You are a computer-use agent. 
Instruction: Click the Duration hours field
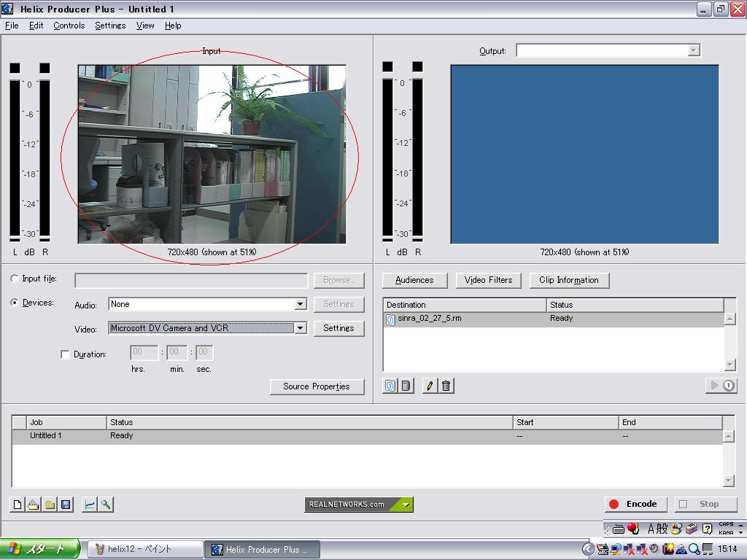(x=144, y=352)
